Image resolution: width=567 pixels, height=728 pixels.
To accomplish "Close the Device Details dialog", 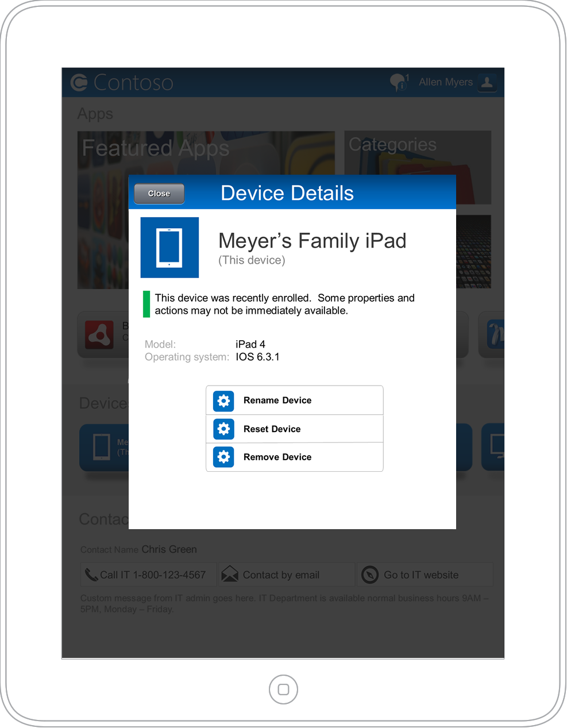I will 159,194.
